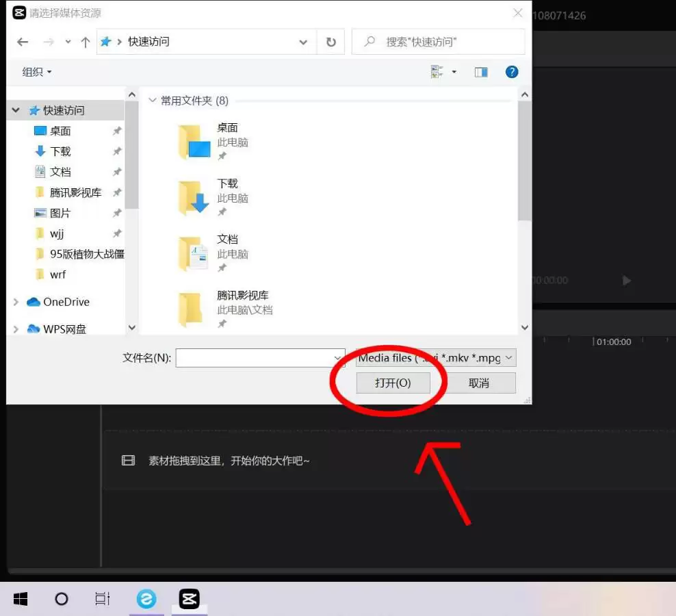Screen dimensions: 676x616
Task: Cancel the dialog with 取消
Action: click(481, 383)
